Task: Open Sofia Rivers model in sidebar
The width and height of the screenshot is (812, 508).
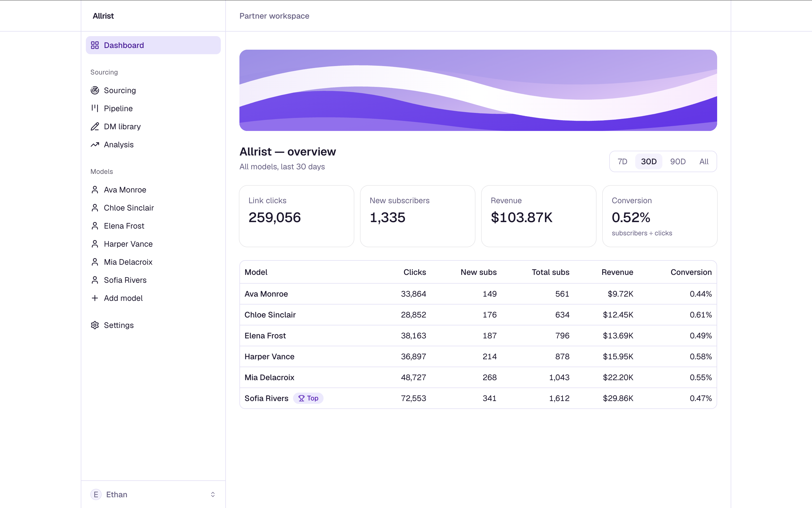Action: pyautogui.click(x=153, y=280)
